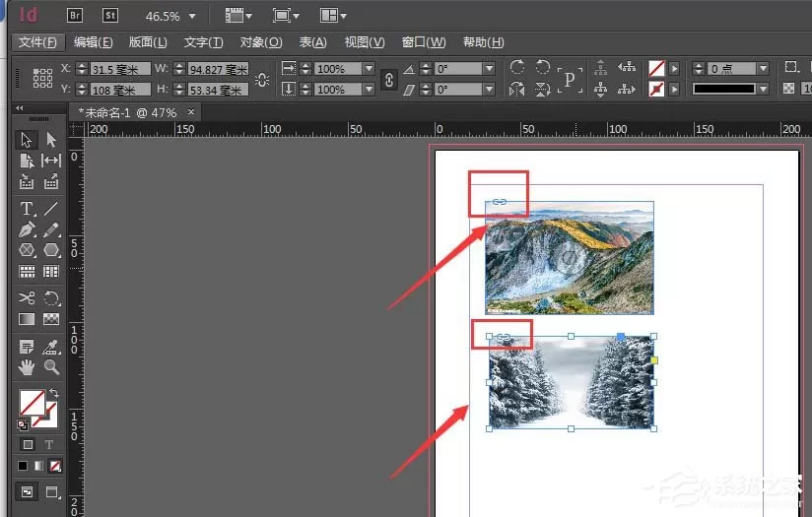Toggle constrain proportions for scaling
This screenshot has width=812, height=517.
[389, 79]
